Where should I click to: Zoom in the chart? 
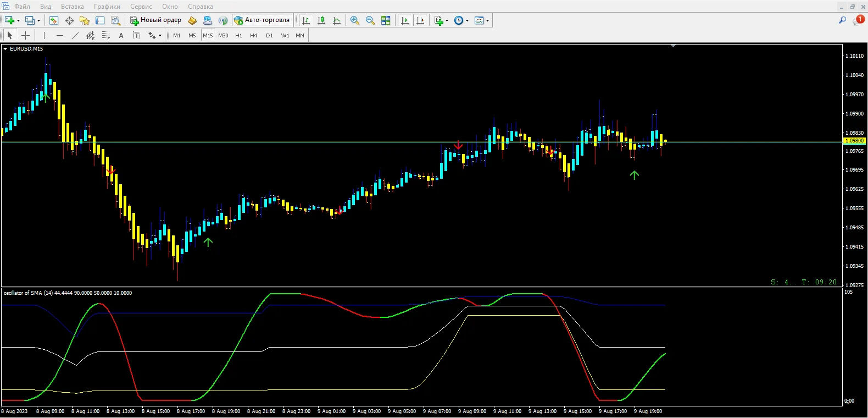355,20
